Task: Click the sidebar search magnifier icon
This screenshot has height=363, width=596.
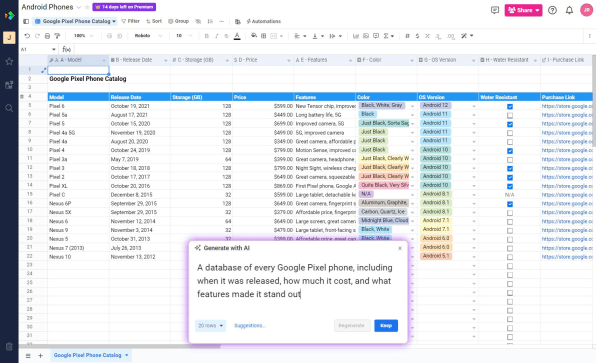Action: [9, 108]
